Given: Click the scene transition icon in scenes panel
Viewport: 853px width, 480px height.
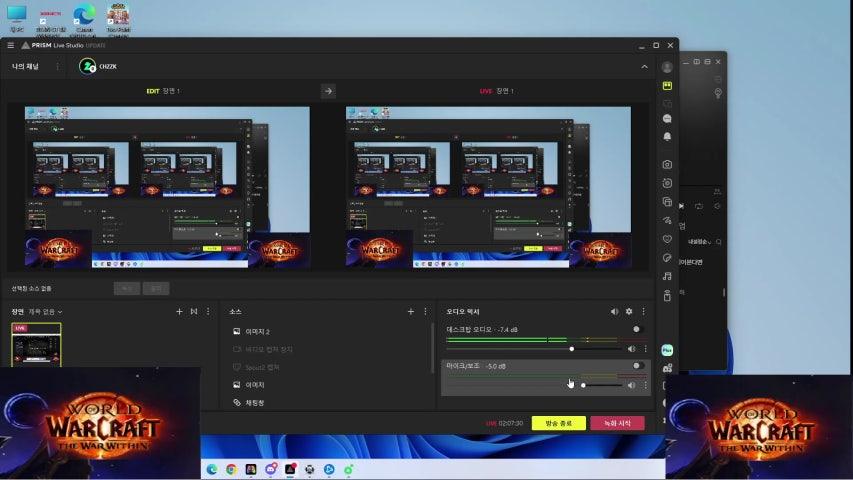Looking at the screenshot, I should point(194,311).
